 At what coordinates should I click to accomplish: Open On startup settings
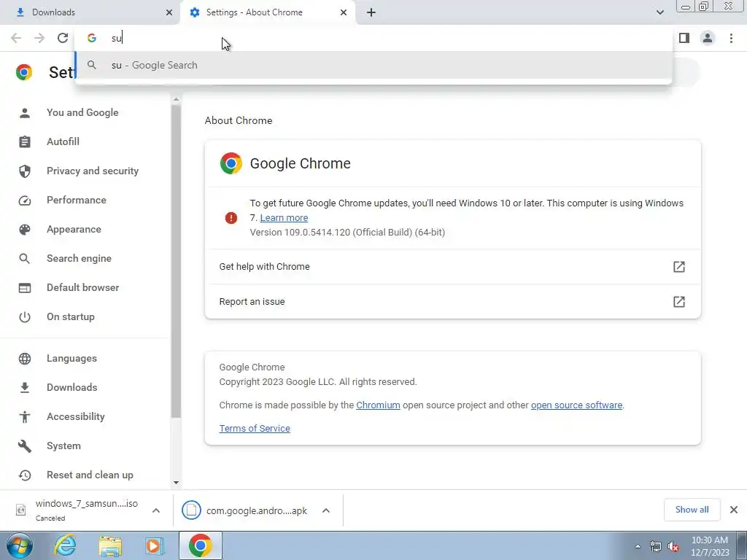click(71, 316)
